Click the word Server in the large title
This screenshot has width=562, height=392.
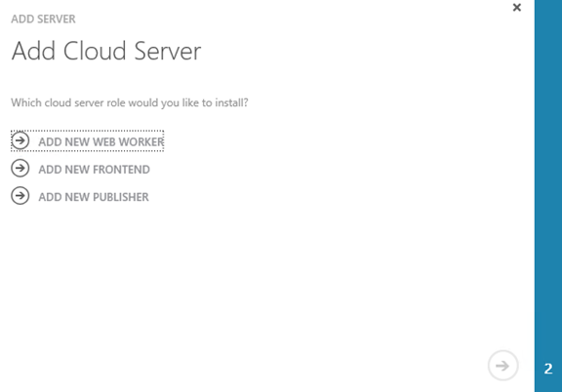tap(168, 51)
